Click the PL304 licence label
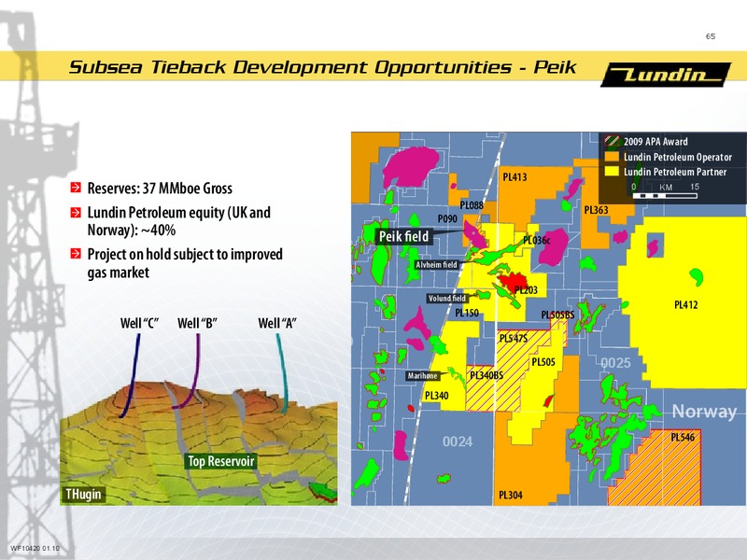Image resolution: width=747 pixels, height=560 pixels. (x=510, y=496)
